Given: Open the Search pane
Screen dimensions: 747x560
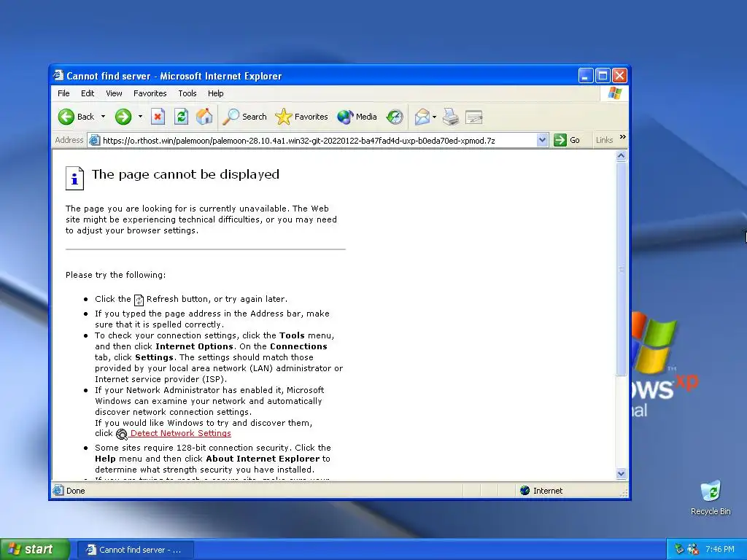Looking at the screenshot, I should point(245,117).
